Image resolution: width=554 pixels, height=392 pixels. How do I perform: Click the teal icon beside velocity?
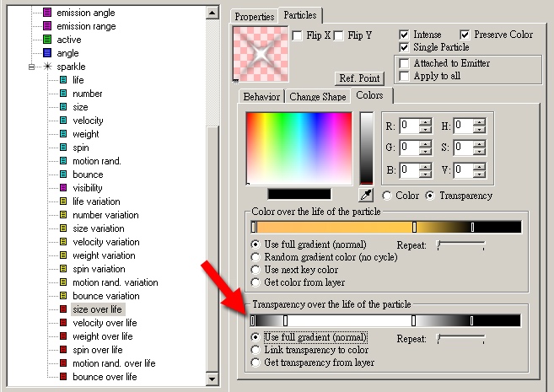tap(63, 121)
